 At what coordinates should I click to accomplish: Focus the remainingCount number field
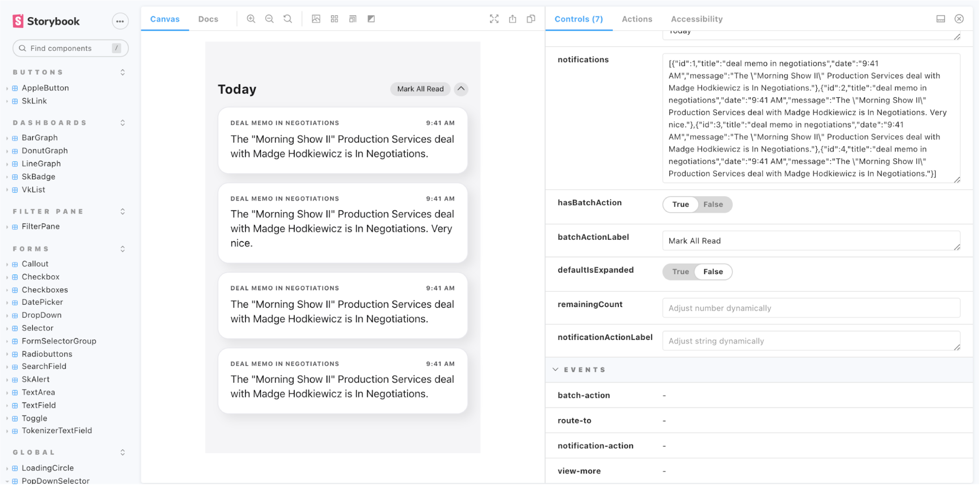pos(811,308)
